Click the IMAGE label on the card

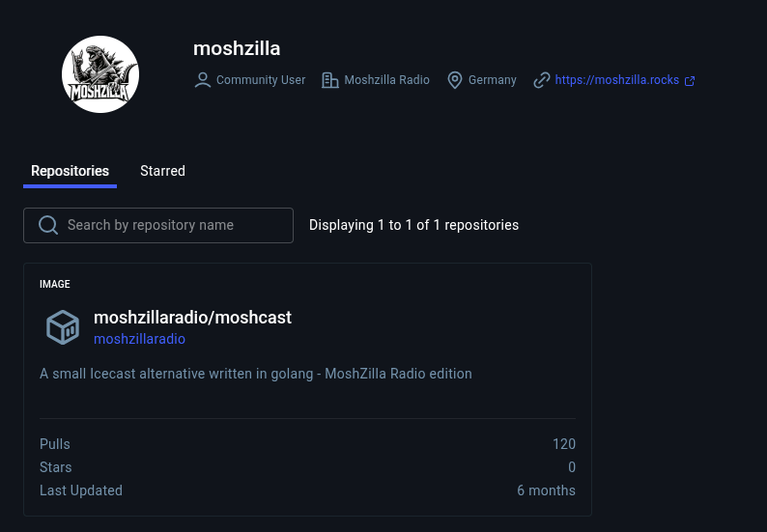pos(55,284)
